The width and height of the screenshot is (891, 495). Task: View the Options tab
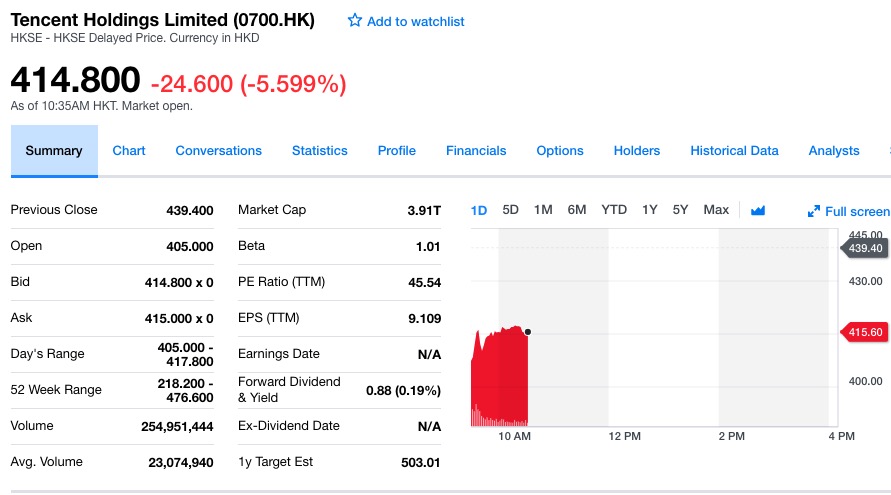point(560,151)
